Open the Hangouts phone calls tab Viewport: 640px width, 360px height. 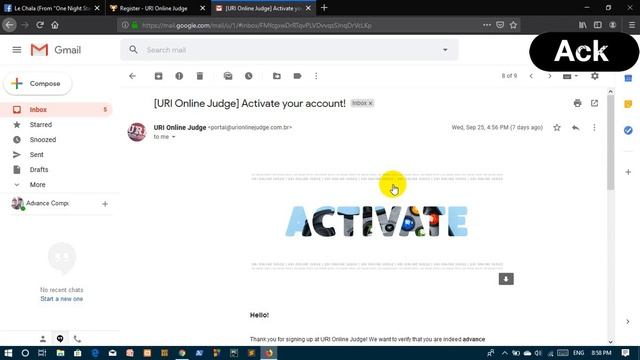coord(77,339)
